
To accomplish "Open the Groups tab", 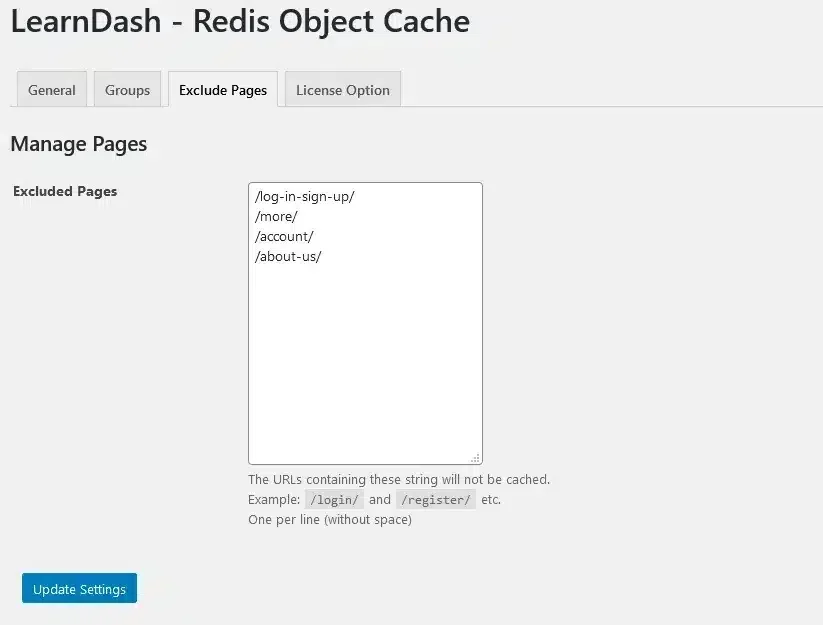I will 127,89.
